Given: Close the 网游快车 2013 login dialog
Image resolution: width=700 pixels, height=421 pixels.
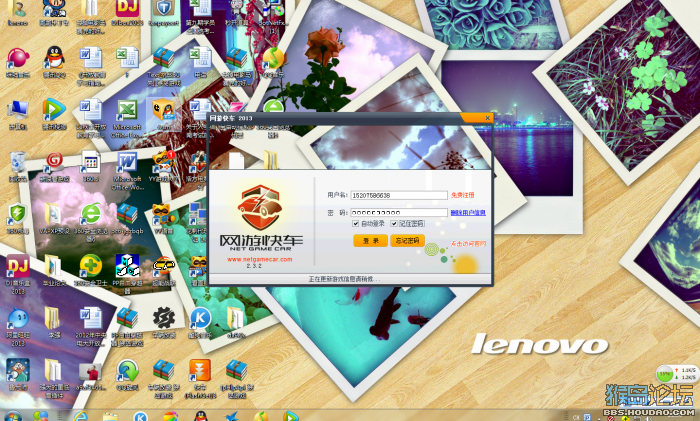Looking at the screenshot, I should 488,118.
